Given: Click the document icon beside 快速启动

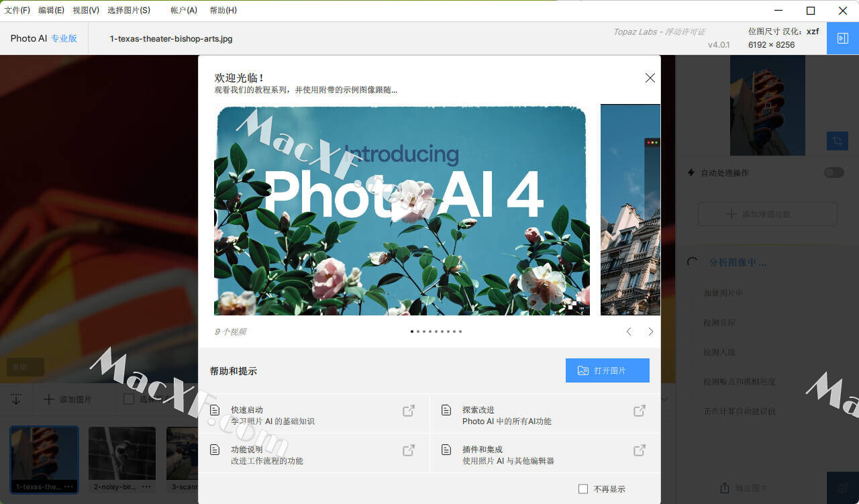Looking at the screenshot, I should [x=215, y=410].
